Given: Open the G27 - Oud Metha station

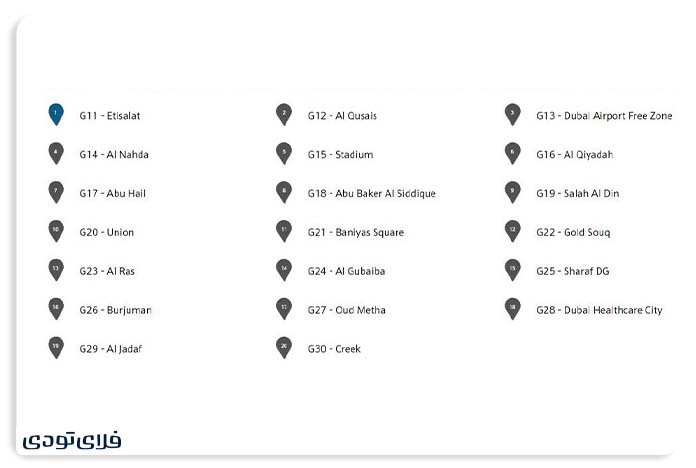Looking at the screenshot, I should pyautogui.click(x=346, y=310).
